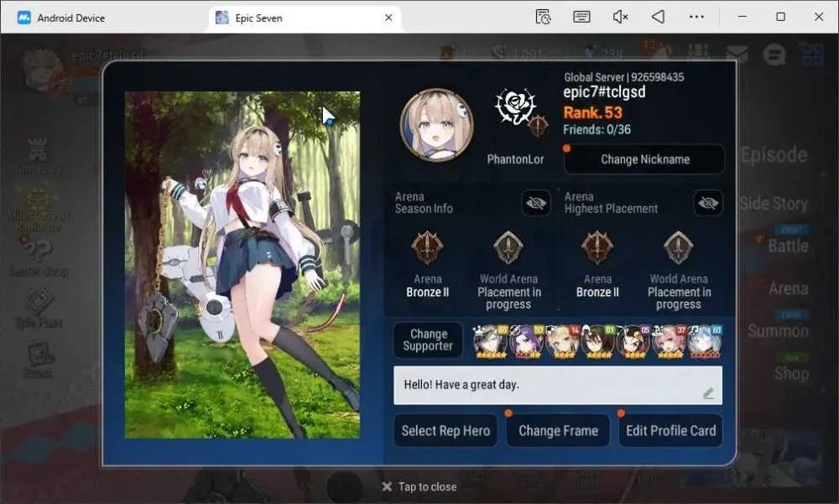Screen dimensions: 839x504
Task: Open the keyboard mapping icon
Action: [x=581, y=17]
